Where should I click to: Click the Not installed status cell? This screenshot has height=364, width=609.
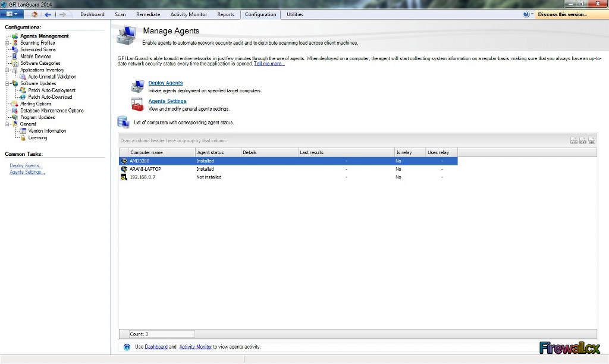(209, 177)
